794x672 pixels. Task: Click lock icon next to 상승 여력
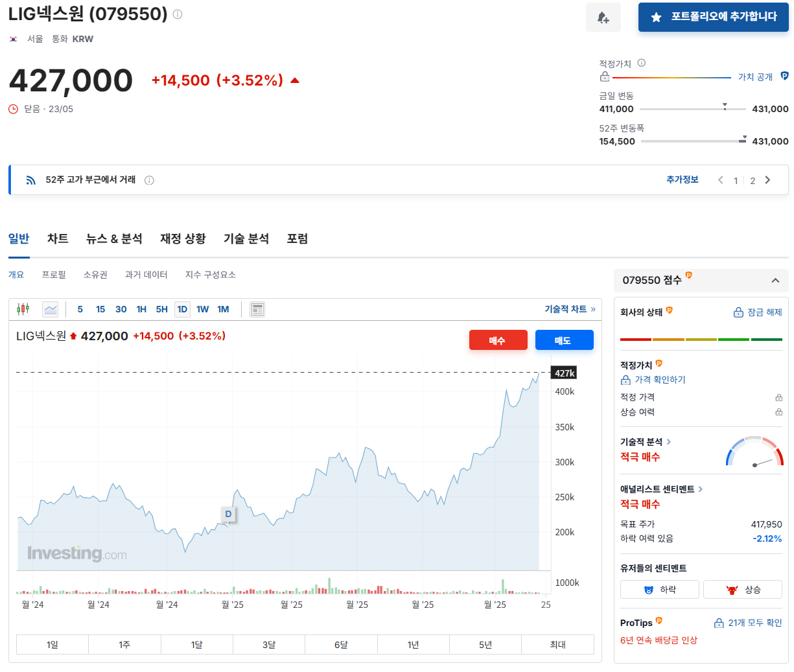pyautogui.click(x=778, y=412)
